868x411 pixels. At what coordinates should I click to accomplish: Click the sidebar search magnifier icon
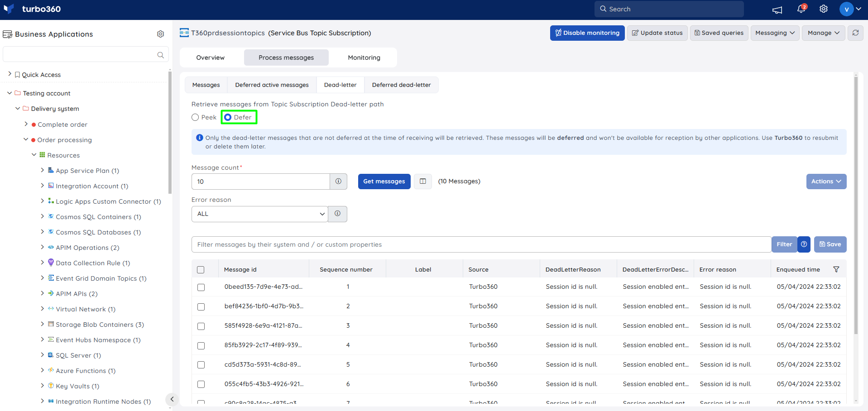point(161,55)
